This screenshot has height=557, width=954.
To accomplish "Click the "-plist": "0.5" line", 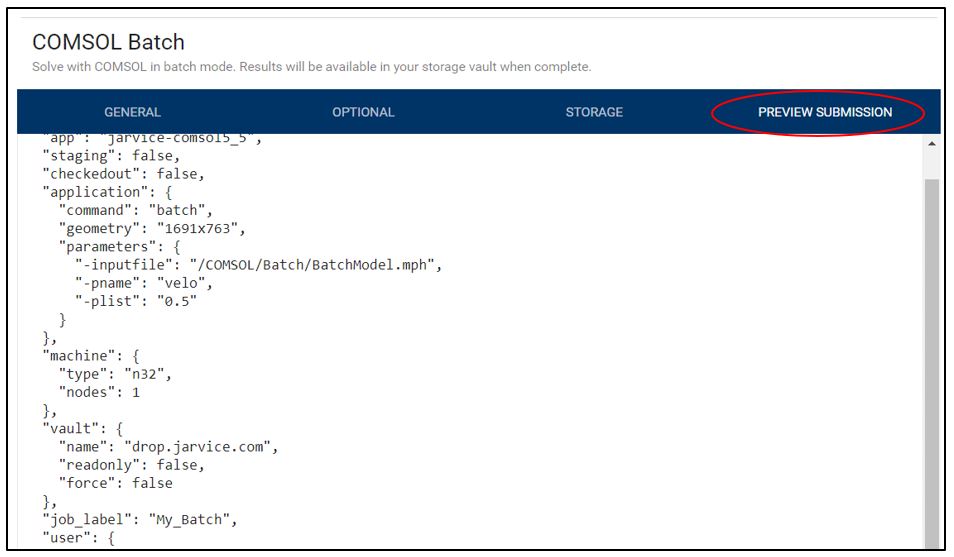I will tap(136, 301).
